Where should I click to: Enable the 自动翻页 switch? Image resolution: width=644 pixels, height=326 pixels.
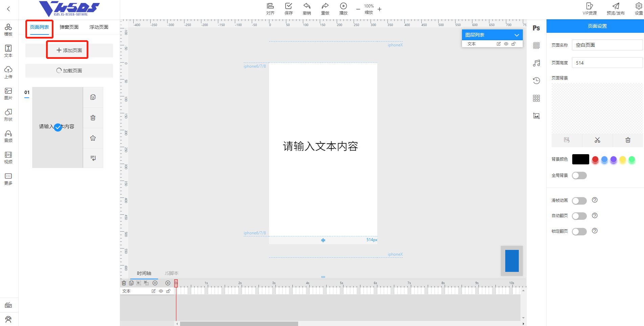click(579, 216)
